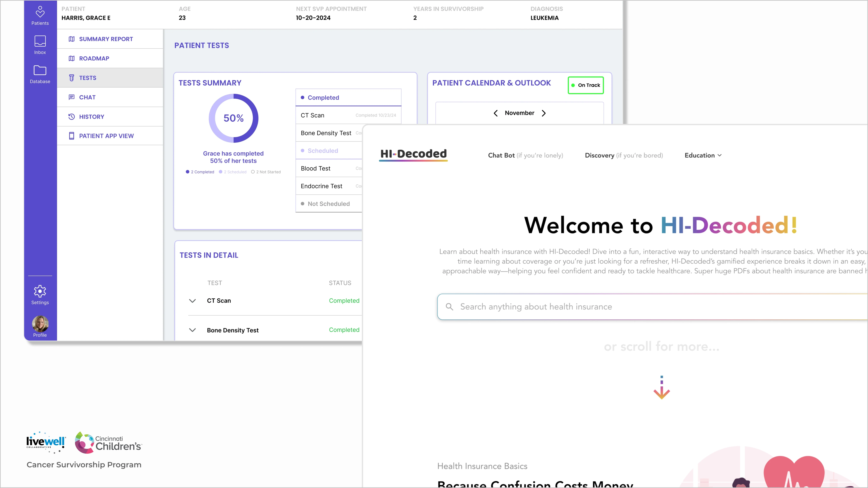
Task: Open the Education dropdown menu
Action: [x=703, y=155]
